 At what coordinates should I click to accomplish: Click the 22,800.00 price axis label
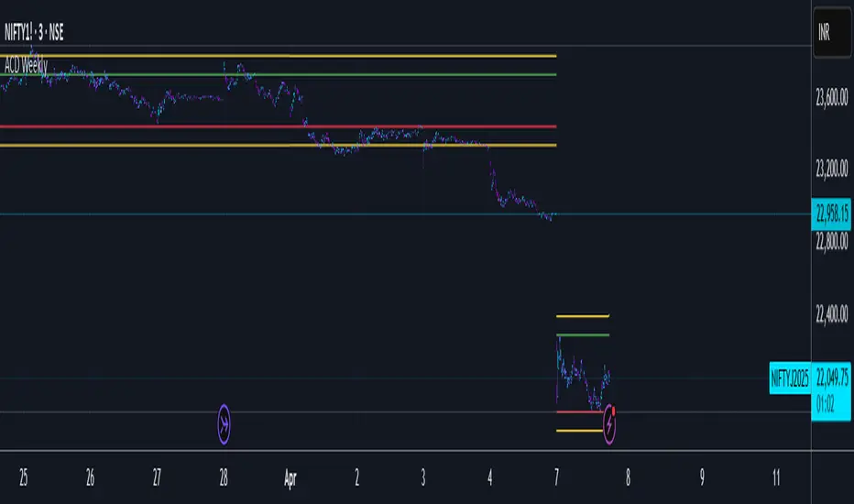831,241
